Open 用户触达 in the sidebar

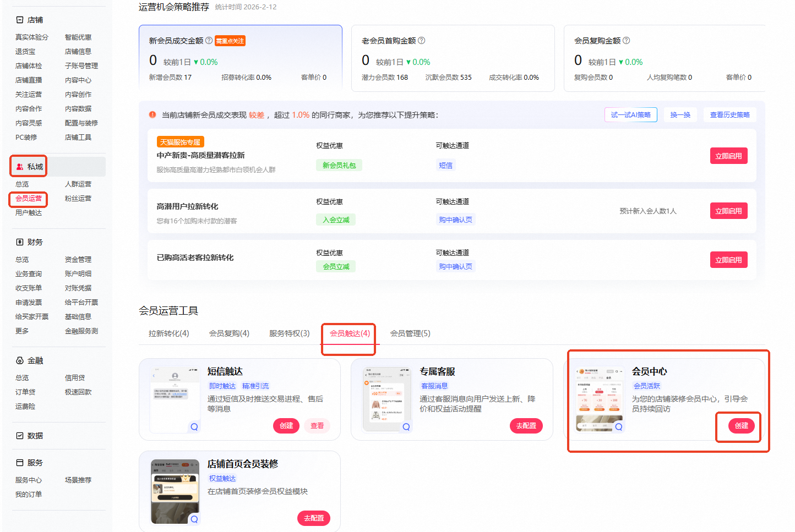coord(29,213)
